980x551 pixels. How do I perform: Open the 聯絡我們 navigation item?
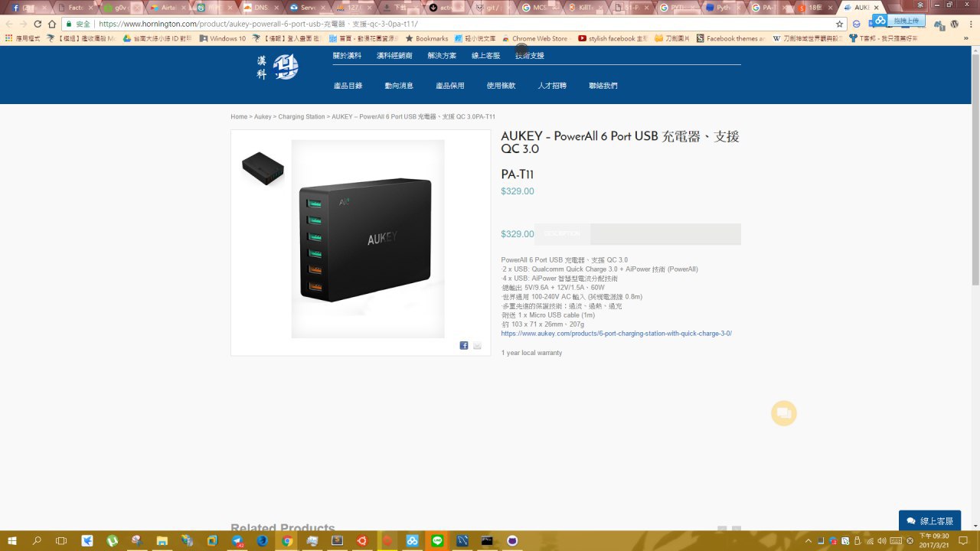603,86
